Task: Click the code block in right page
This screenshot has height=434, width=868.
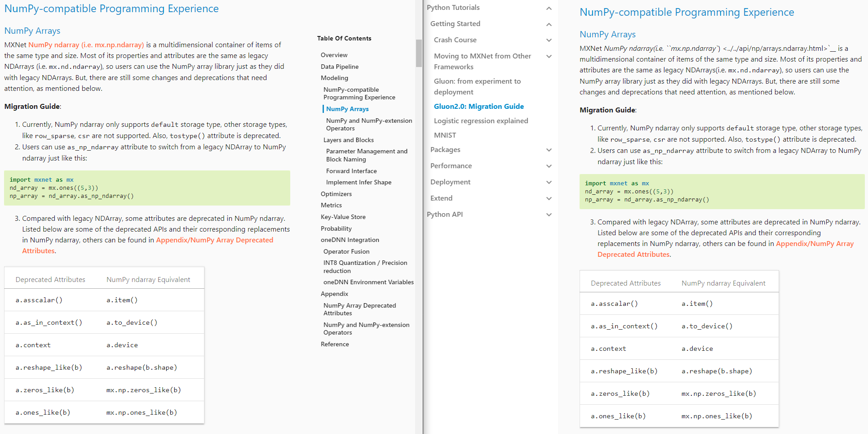Action: tap(722, 192)
